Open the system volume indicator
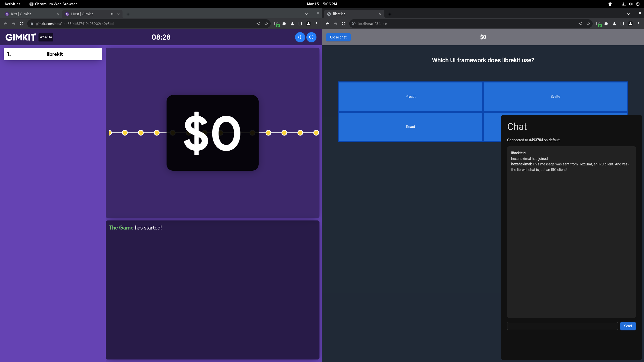The height and width of the screenshot is (362, 644). 630,4
